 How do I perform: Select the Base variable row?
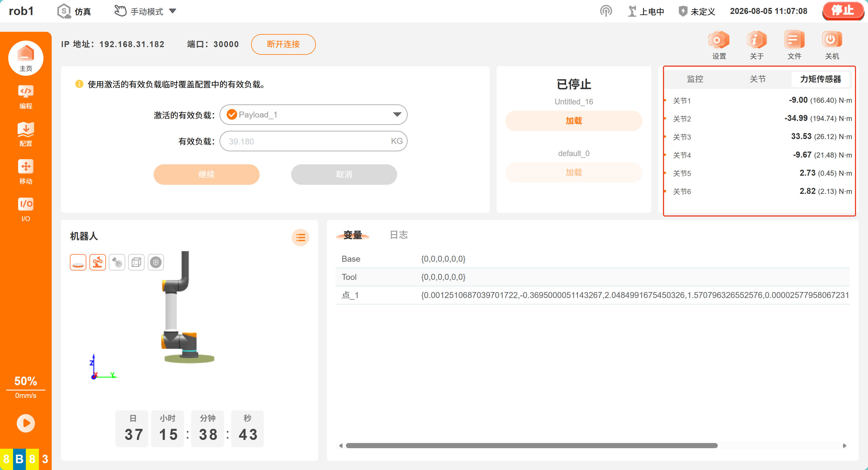pyautogui.click(x=593, y=259)
